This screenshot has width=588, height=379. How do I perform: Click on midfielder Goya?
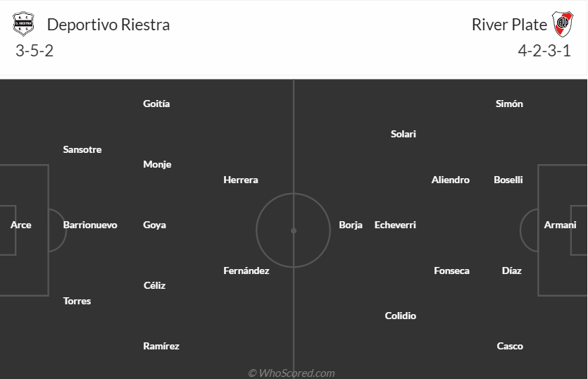coord(155,225)
